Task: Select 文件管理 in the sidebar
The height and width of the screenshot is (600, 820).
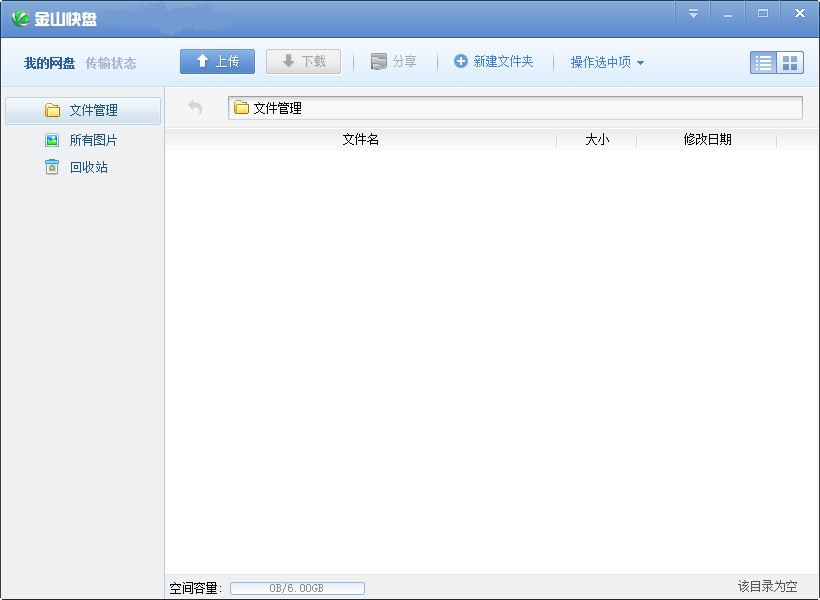Action: point(83,110)
